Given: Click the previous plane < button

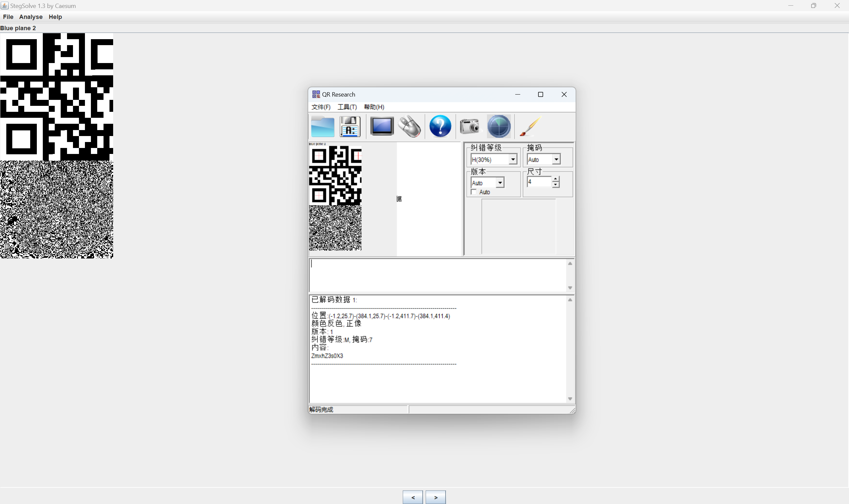Looking at the screenshot, I should click(x=413, y=497).
